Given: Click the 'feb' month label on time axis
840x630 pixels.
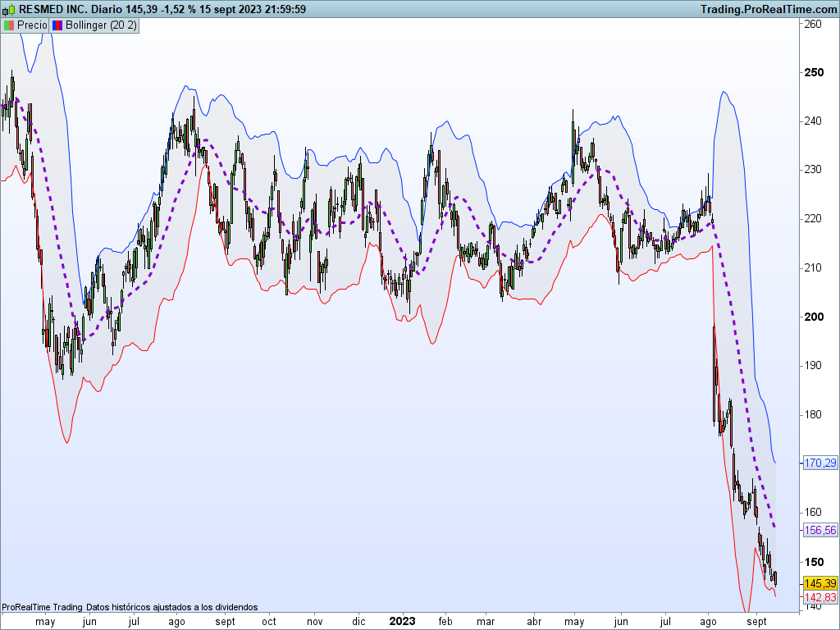Looking at the screenshot, I should [x=445, y=622].
